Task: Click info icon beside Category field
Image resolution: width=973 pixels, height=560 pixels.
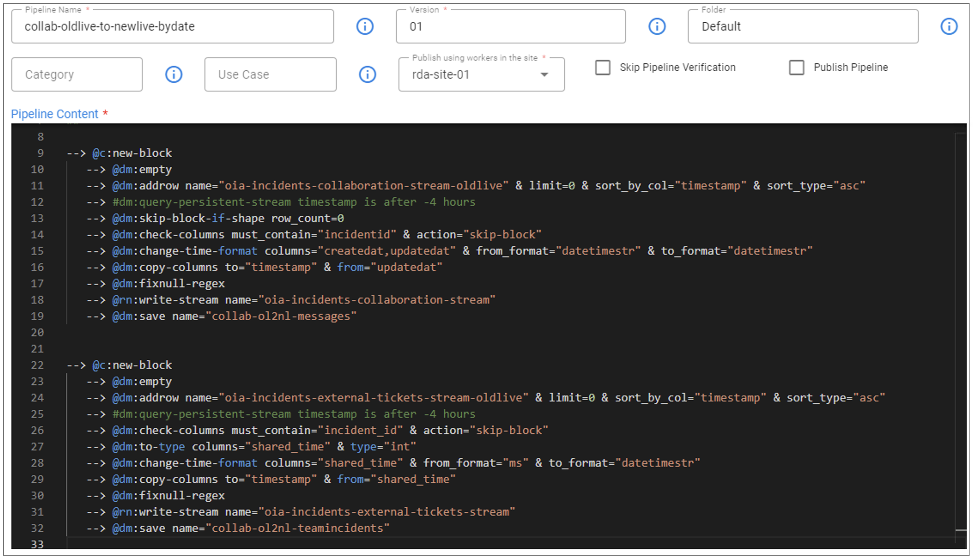Action: 173,75
